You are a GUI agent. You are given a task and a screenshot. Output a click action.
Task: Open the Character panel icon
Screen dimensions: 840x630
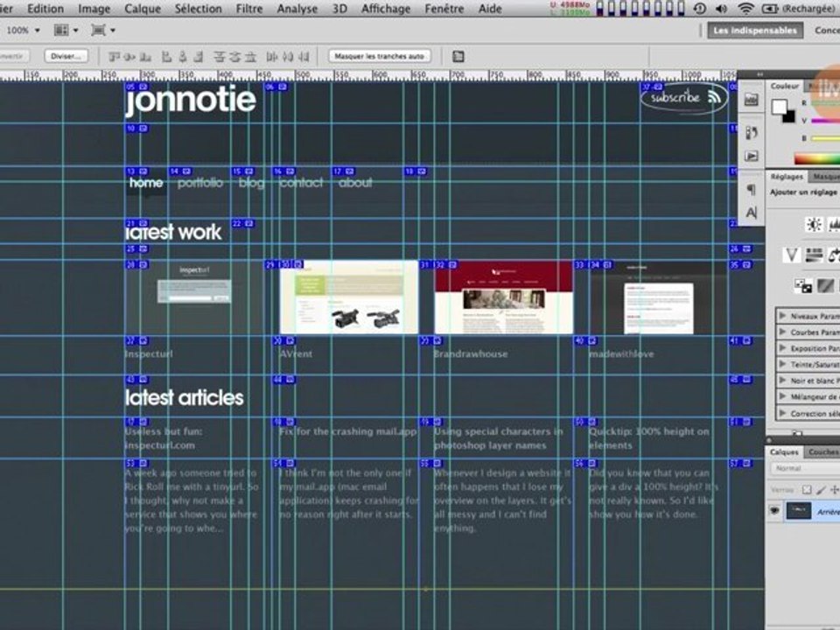(751, 213)
